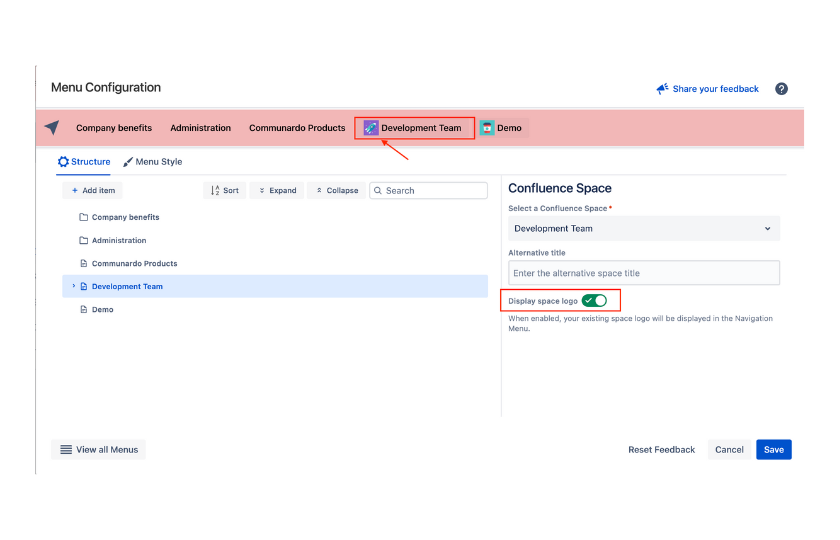Click the help question mark icon
The width and height of the screenshot is (840, 540).
pos(781,89)
